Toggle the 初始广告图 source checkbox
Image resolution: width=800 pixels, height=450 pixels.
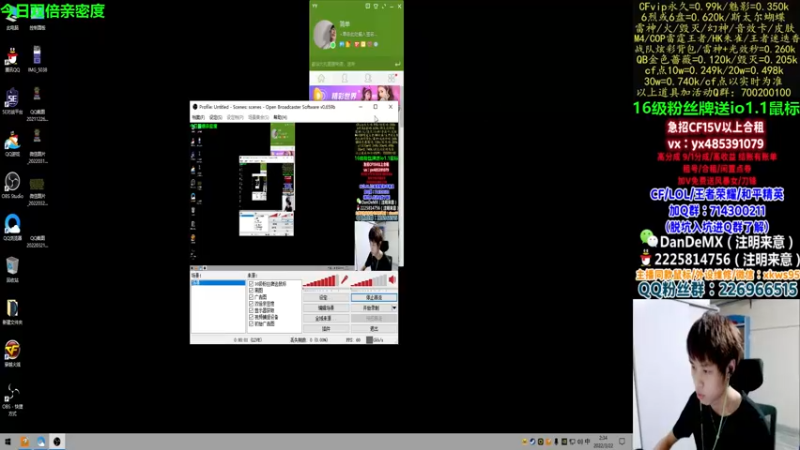tap(251, 323)
